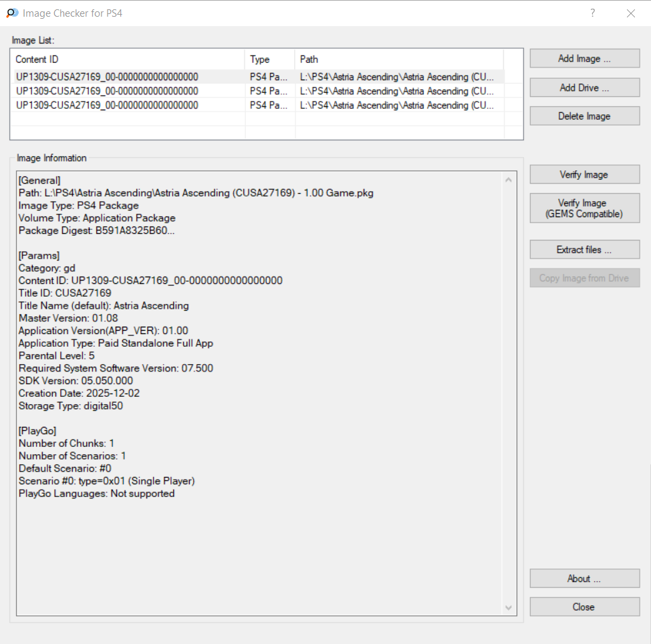The height and width of the screenshot is (644, 651).
Task: Select the first entry in the Image List
Action: pyautogui.click(x=107, y=77)
